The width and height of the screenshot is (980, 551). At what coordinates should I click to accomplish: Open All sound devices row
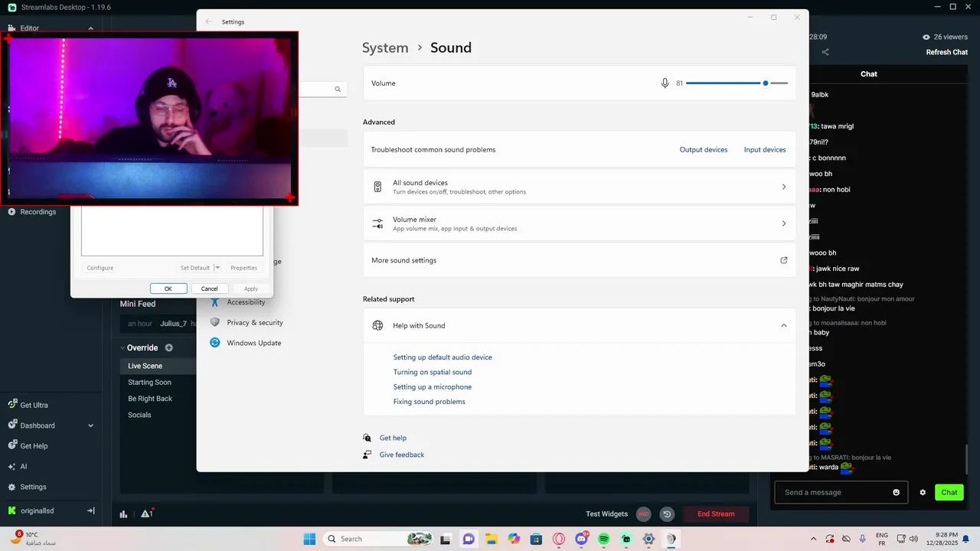(580, 187)
